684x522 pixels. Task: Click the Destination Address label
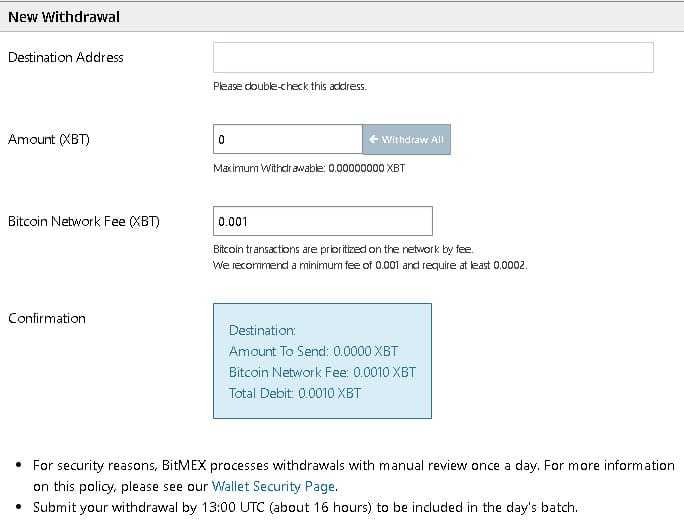66,58
